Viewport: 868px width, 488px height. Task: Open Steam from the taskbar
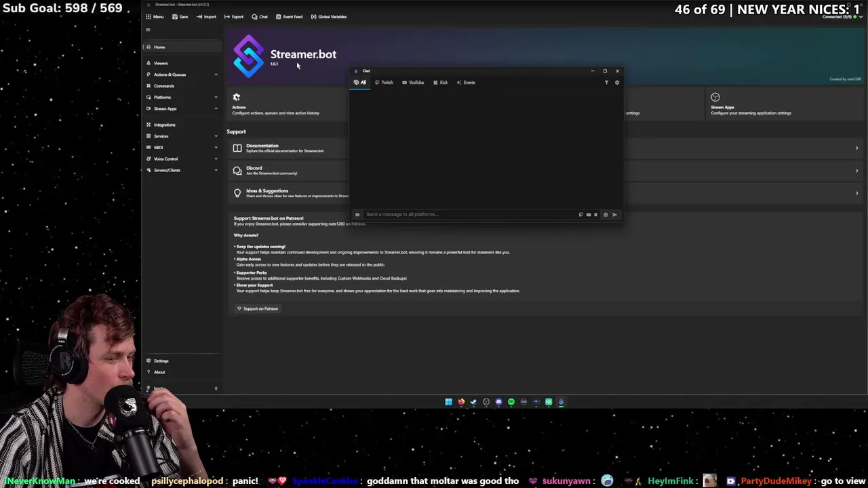[473, 402]
